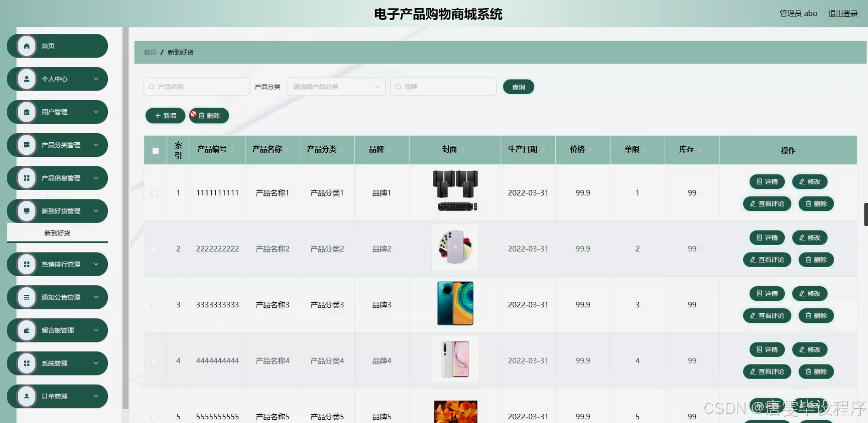Click sort arrows on 品牌 column
Screen dimensions: 868x423
(x=389, y=150)
